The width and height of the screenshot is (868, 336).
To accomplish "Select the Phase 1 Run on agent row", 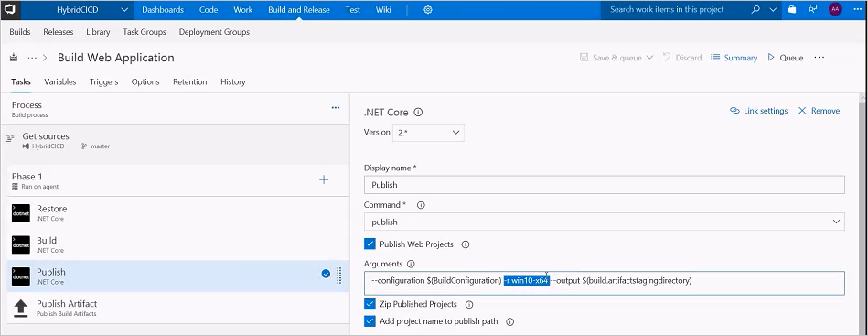I will pos(178,180).
